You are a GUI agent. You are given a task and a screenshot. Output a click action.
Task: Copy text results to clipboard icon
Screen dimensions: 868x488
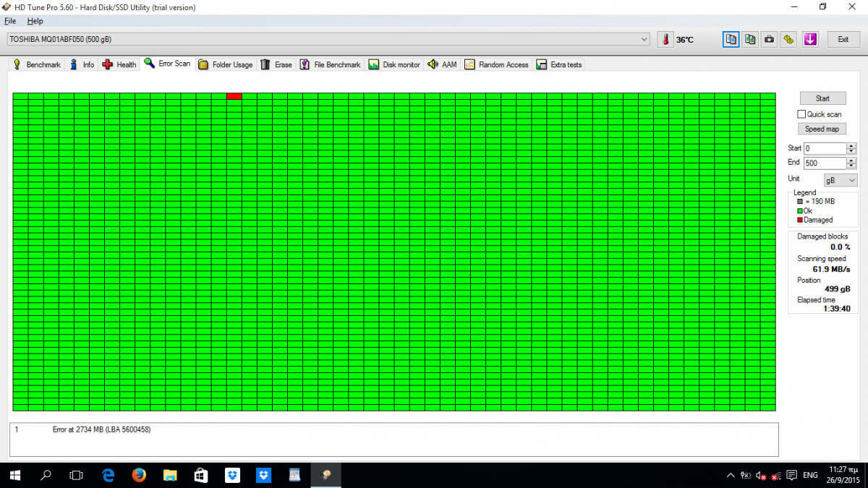[731, 39]
